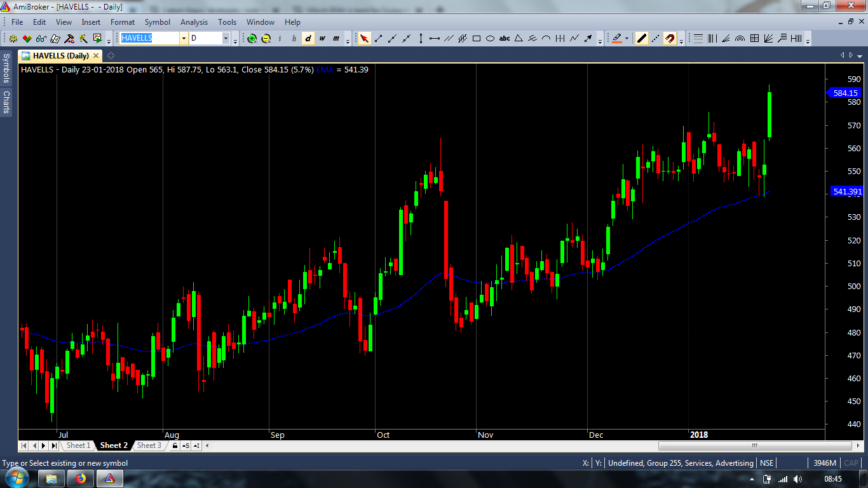Image resolution: width=868 pixels, height=488 pixels.
Task: Select the cycles drawing tool
Action: [x=560, y=38]
